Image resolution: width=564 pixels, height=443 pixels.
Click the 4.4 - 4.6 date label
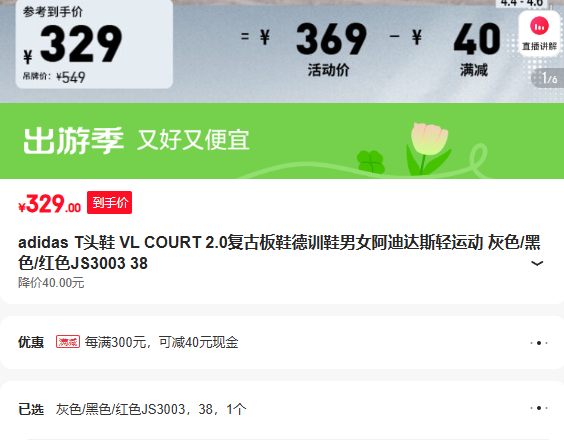522,3
